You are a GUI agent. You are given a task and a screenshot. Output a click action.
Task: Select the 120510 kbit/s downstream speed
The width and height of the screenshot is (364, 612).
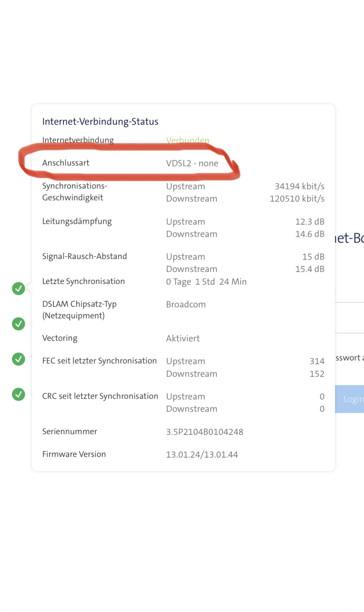coord(297,198)
